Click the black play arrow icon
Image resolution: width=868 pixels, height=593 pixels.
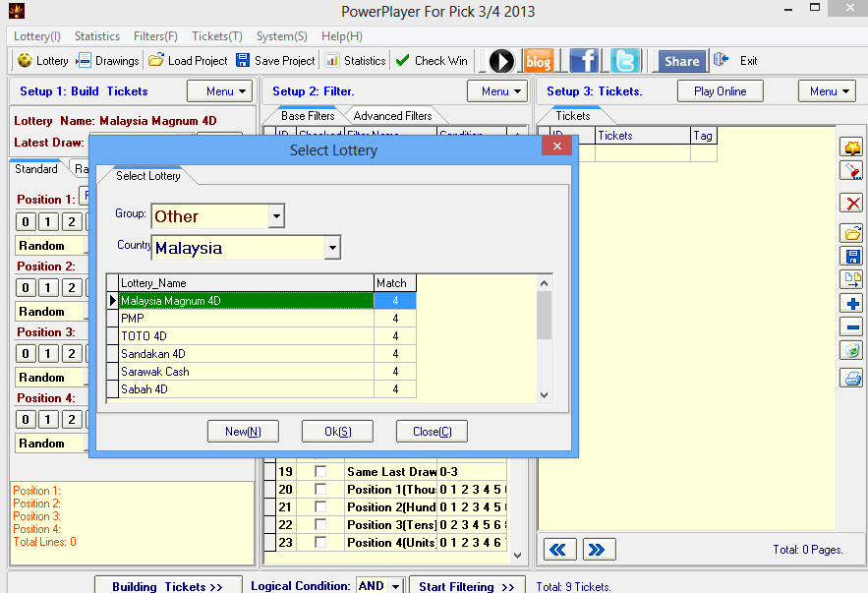point(501,61)
